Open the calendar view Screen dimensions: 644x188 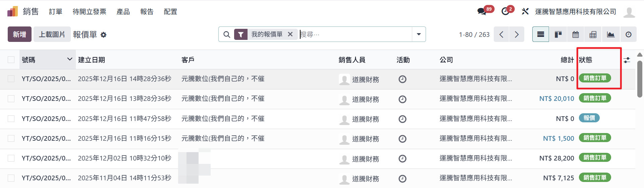[576, 35]
